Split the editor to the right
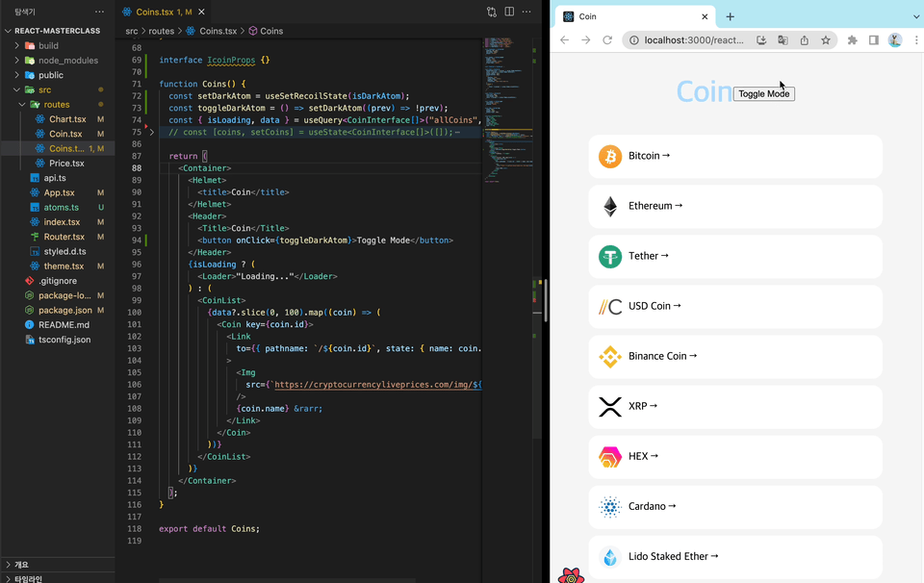Screen dimensions: 924x583 click(x=509, y=12)
